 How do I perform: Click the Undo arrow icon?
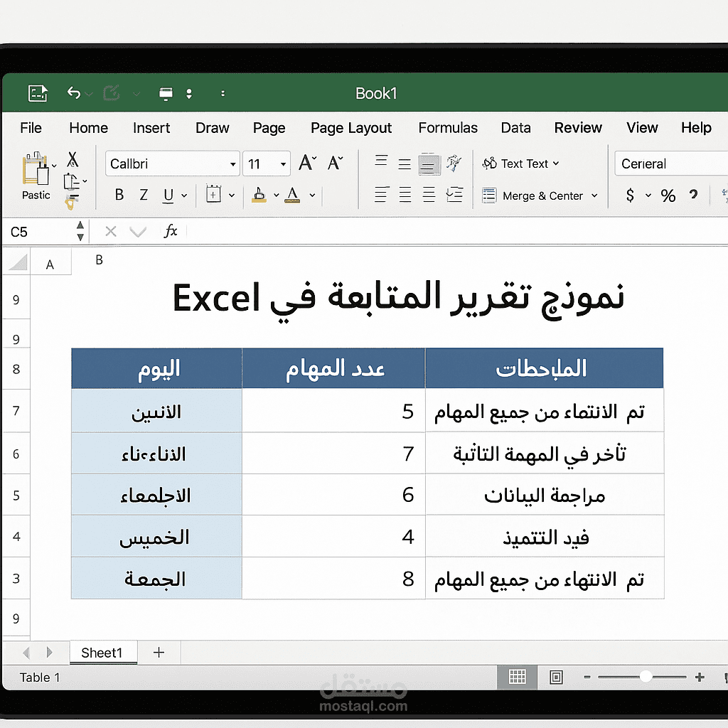click(x=74, y=93)
